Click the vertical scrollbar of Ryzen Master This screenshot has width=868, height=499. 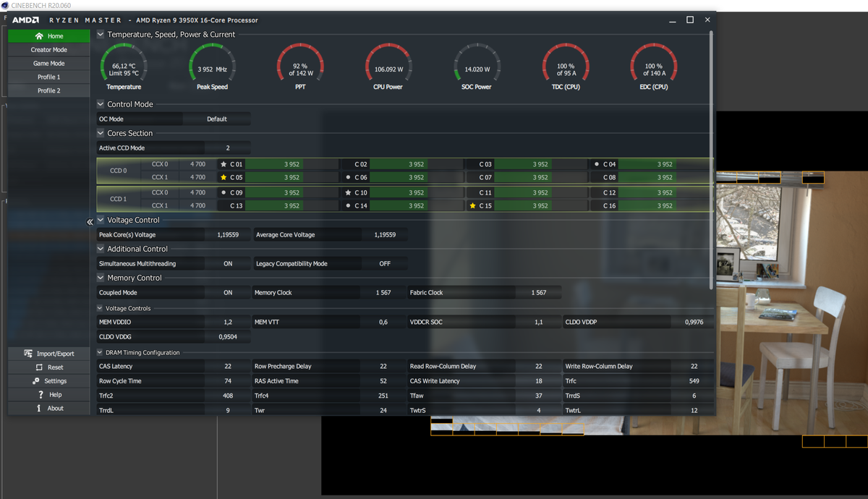[x=712, y=159]
